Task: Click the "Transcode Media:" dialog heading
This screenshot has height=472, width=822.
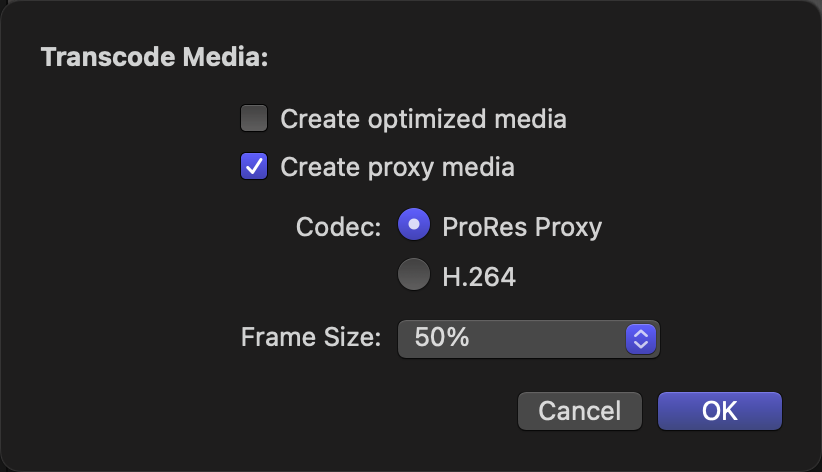Action: 155,57
